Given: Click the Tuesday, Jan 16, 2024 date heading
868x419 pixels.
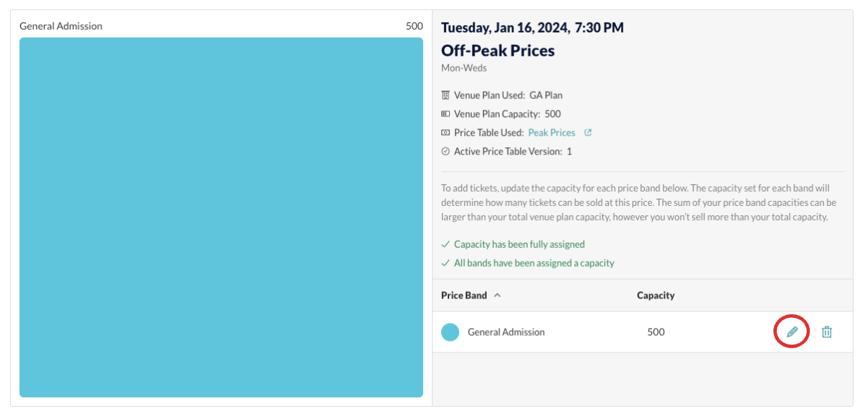Looking at the screenshot, I should (532, 28).
